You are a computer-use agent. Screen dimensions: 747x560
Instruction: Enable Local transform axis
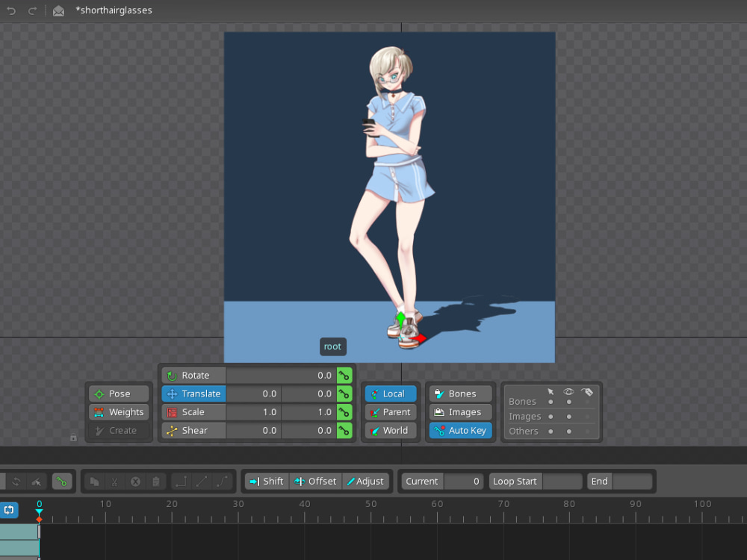click(390, 393)
